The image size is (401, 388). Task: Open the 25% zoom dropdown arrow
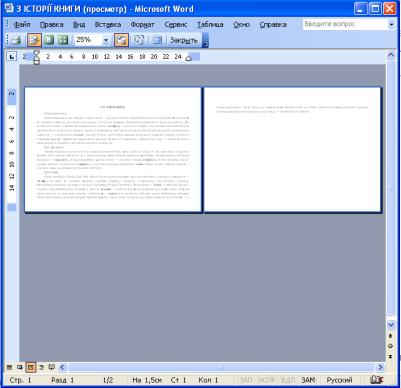point(106,41)
